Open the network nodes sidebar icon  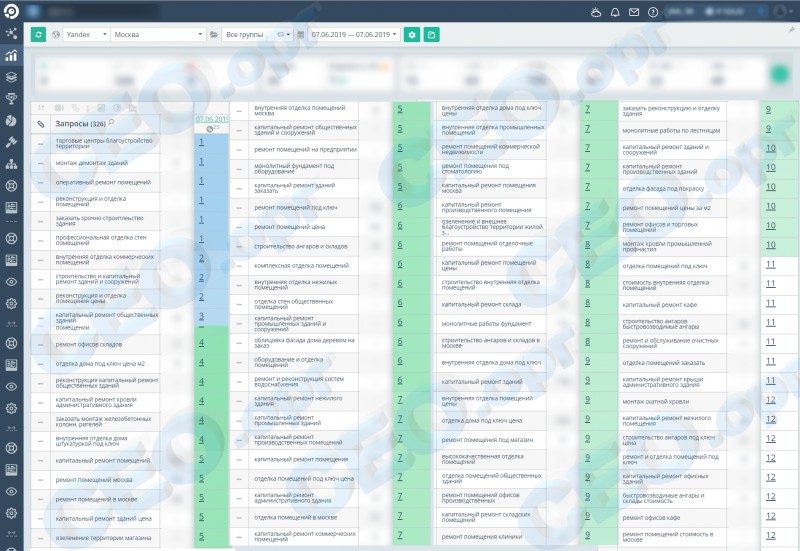pyautogui.click(x=11, y=34)
